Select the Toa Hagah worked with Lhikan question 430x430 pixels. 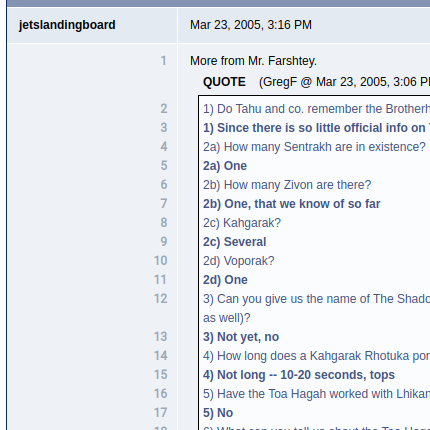coord(316,394)
